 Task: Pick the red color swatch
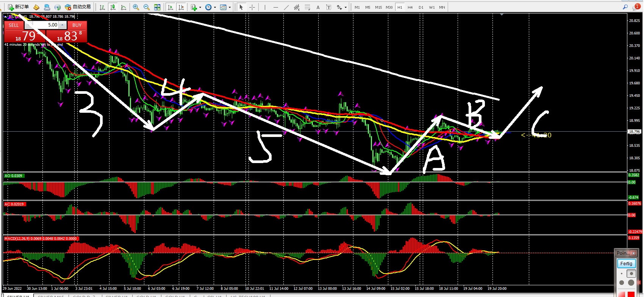tap(631, 294)
